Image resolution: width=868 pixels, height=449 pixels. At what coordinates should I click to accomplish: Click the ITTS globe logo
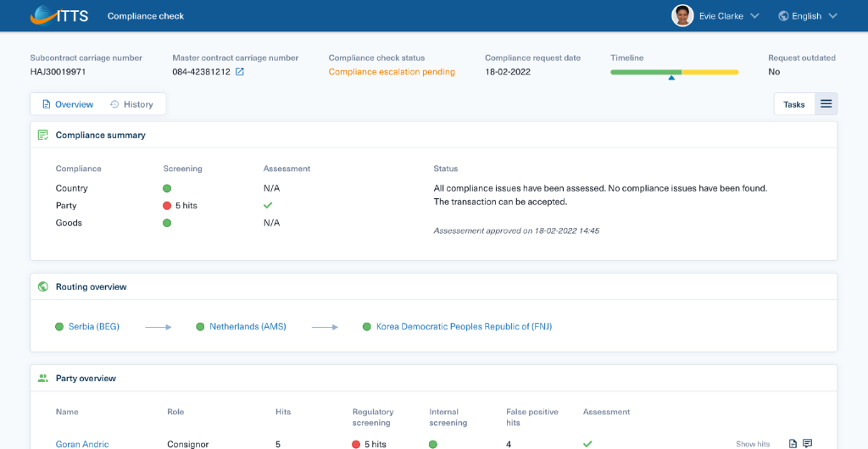pos(59,15)
